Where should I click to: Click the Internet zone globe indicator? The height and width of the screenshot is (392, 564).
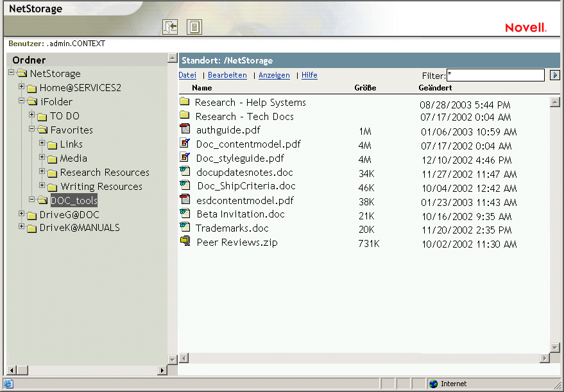point(434,384)
